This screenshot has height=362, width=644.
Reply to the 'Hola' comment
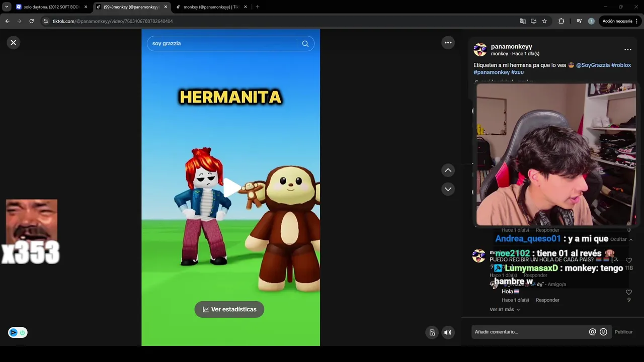pos(547,300)
